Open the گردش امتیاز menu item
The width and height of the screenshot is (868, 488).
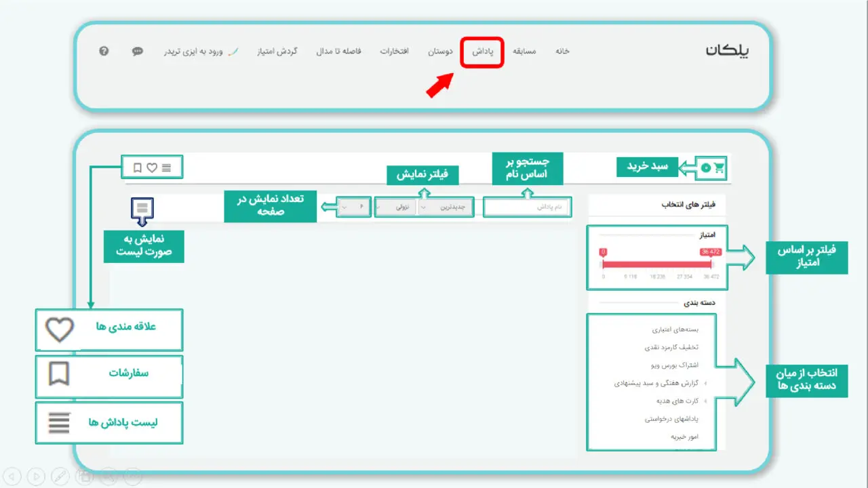coord(277,52)
